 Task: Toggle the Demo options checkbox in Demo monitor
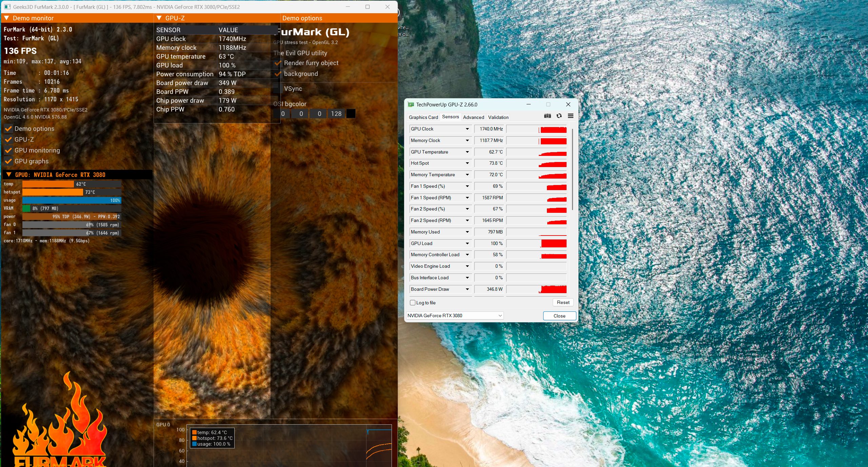8,129
